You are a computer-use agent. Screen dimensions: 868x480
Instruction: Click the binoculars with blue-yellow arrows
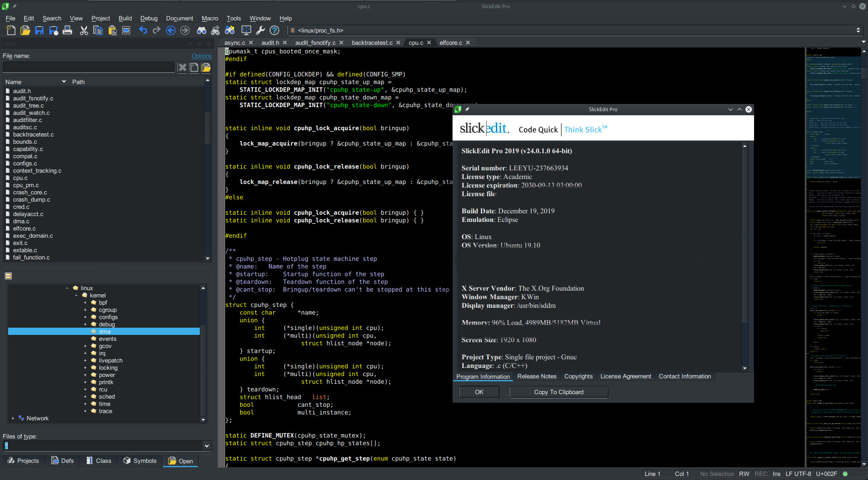(230, 30)
